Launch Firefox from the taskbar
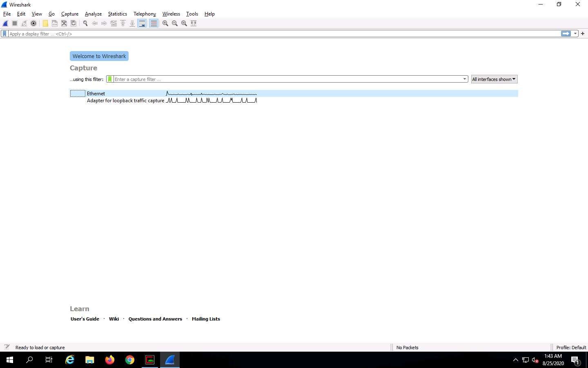Image resolution: width=588 pixels, height=368 pixels. 110,360
